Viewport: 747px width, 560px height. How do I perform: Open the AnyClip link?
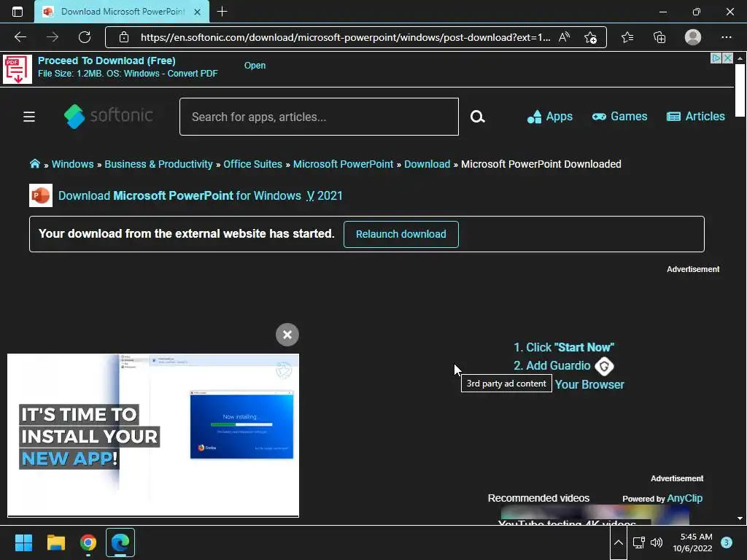684,498
